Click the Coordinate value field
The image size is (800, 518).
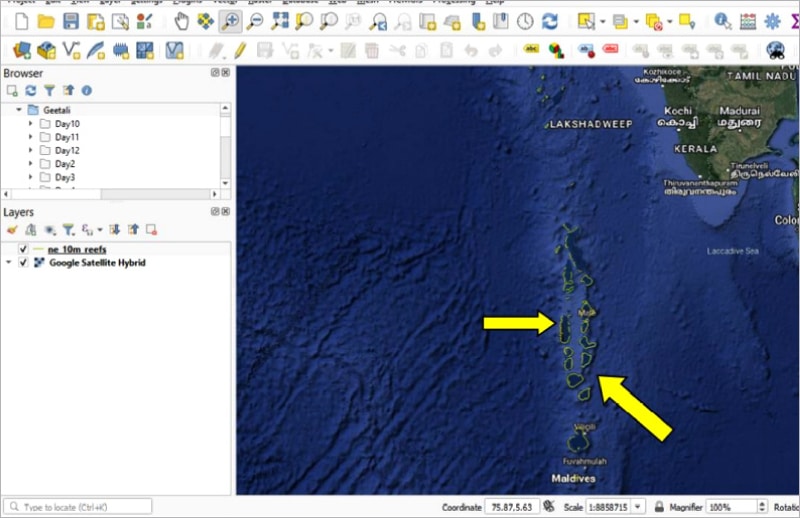click(x=511, y=507)
